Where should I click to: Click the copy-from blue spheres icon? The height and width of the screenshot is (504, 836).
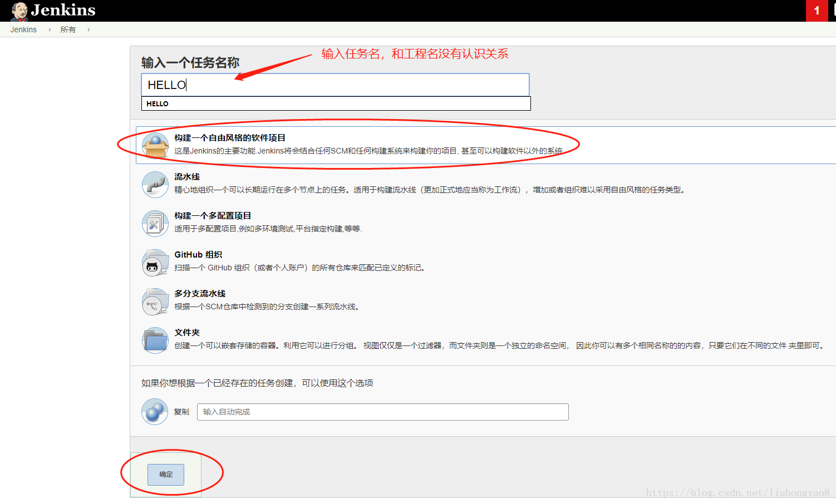[x=155, y=412]
